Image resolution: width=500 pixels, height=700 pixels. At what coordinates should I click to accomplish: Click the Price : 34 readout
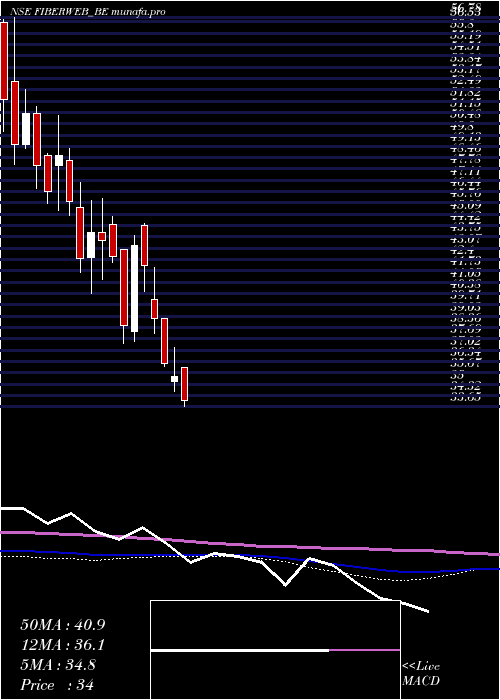57,685
